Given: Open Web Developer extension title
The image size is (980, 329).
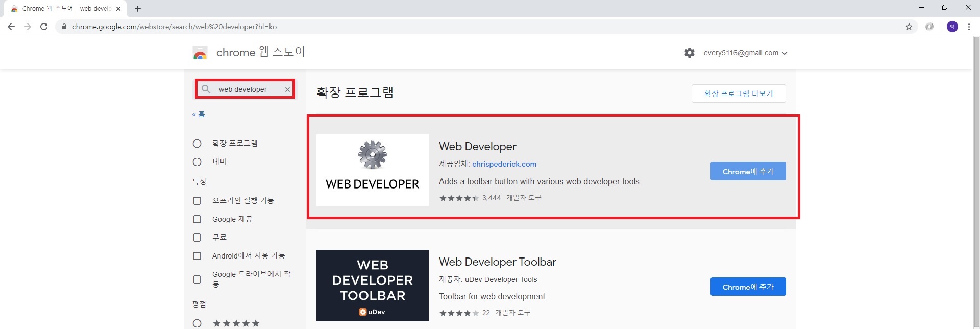Looking at the screenshot, I should (478, 146).
